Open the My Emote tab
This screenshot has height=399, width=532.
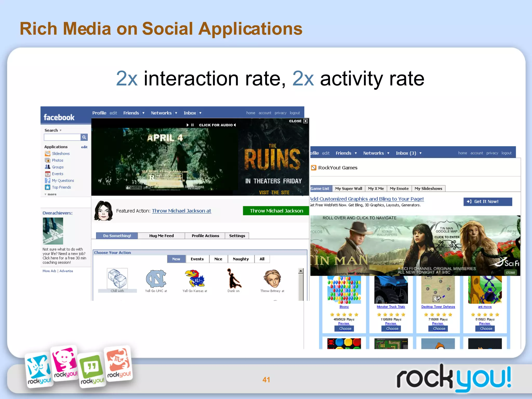click(x=399, y=189)
